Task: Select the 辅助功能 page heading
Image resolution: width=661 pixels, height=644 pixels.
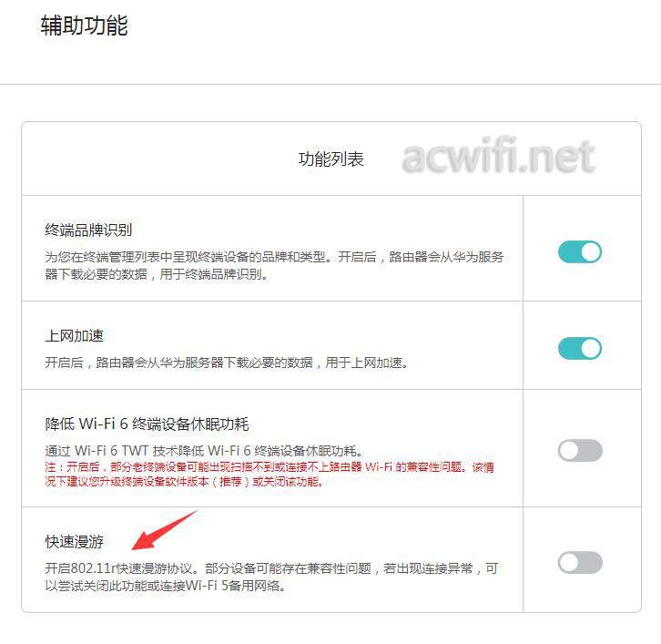Action: 85,26
